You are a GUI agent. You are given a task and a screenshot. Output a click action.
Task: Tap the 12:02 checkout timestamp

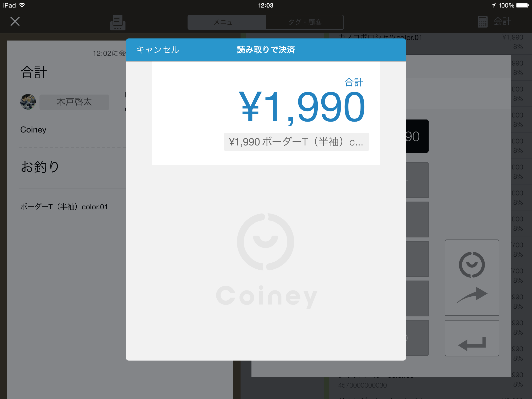[109, 53]
